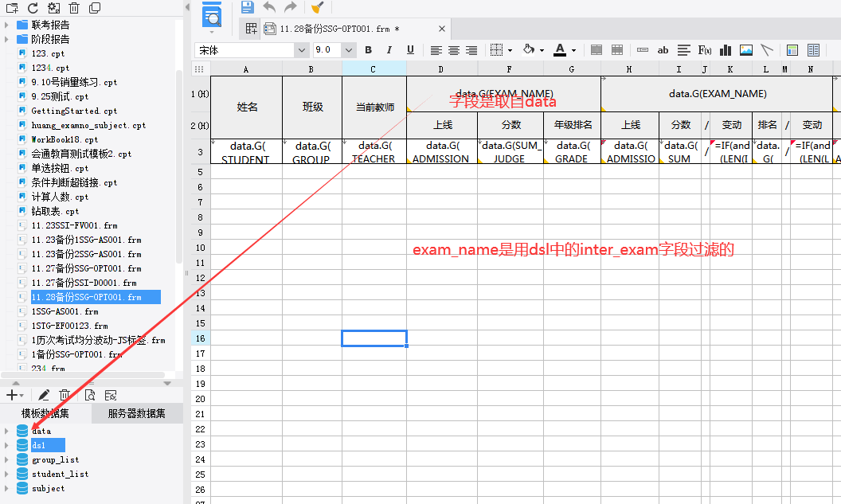
Task: Click the select-all grid corner button
Action: [x=200, y=69]
